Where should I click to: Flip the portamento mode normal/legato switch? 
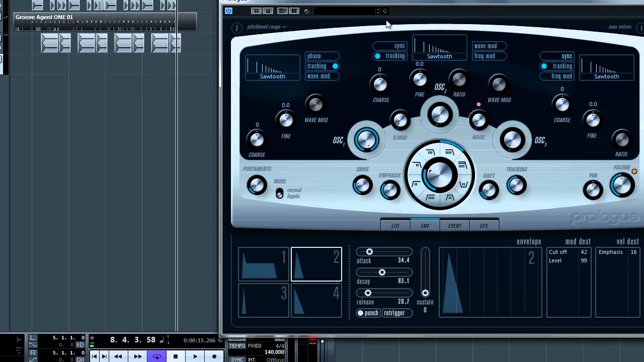pos(280,193)
